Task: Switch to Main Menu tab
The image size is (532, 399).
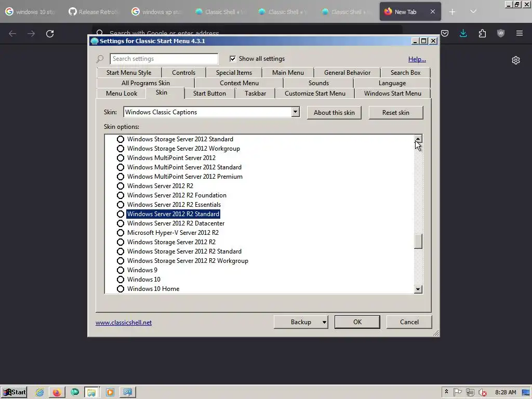Action: [288, 73]
